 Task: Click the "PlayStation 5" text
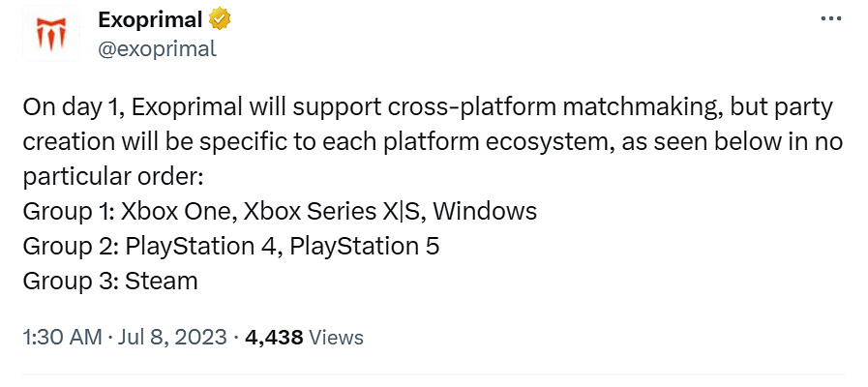coord(365,246)
